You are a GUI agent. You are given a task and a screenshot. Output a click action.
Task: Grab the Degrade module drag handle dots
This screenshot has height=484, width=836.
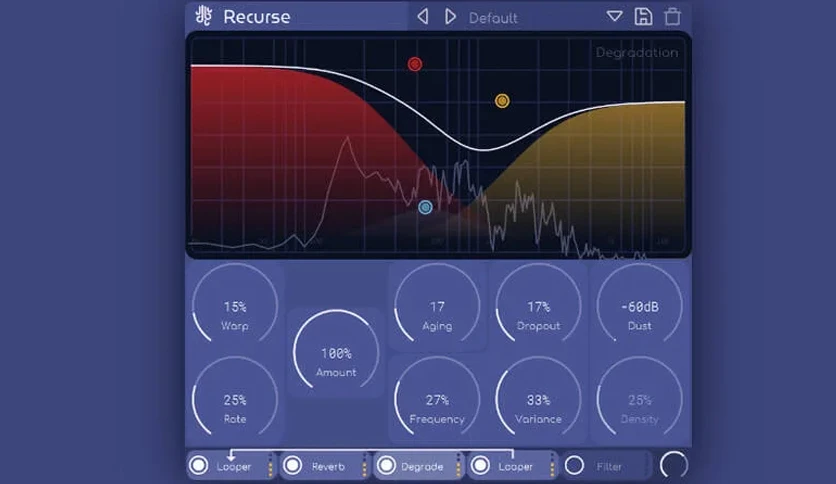pos(459,465)
